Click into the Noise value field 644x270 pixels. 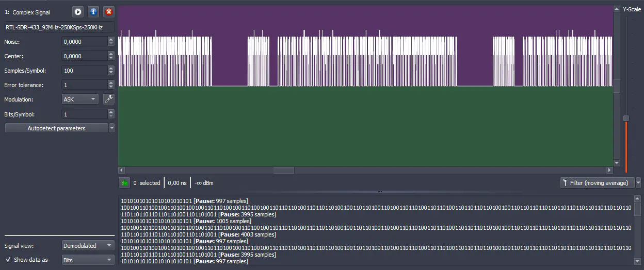84,42
